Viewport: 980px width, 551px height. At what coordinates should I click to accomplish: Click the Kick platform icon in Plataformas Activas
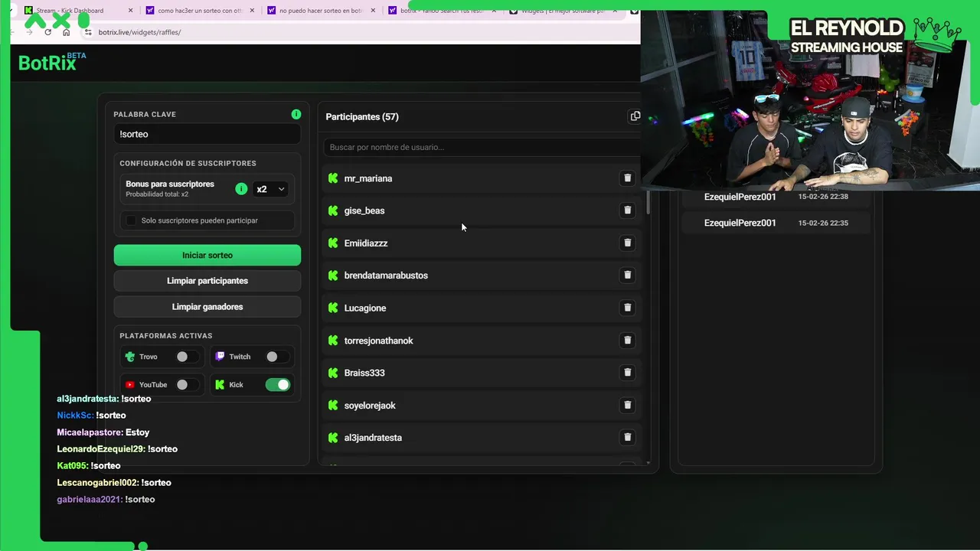coord(220,385)
